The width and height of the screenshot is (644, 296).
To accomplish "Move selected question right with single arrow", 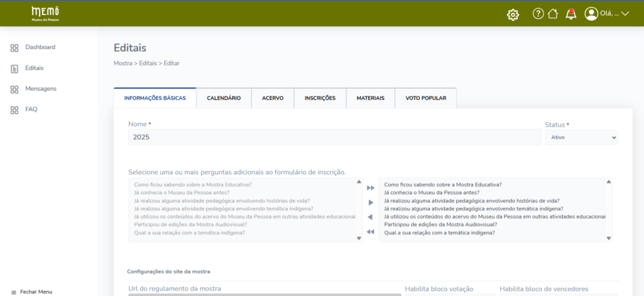I will [x=370, y=202].
